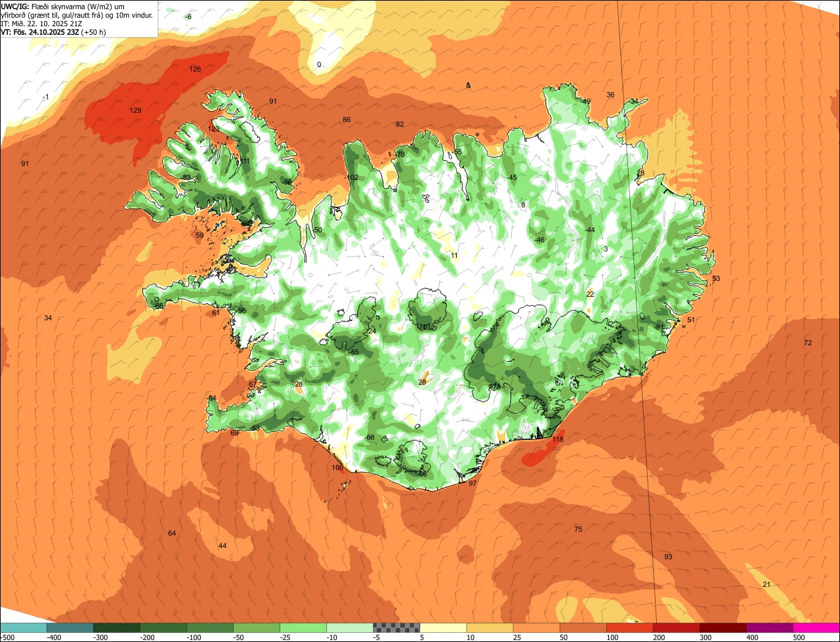Click the value 21 in the bottom right
This screenshot has width=840, height=642.
(766, 584)
